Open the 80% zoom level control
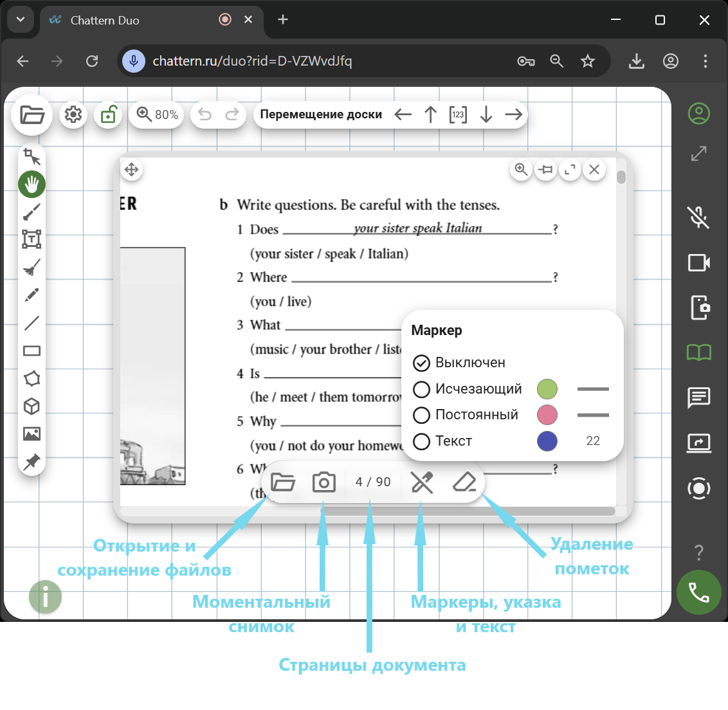This screenshot has height=710, width=728. point(157,114)
